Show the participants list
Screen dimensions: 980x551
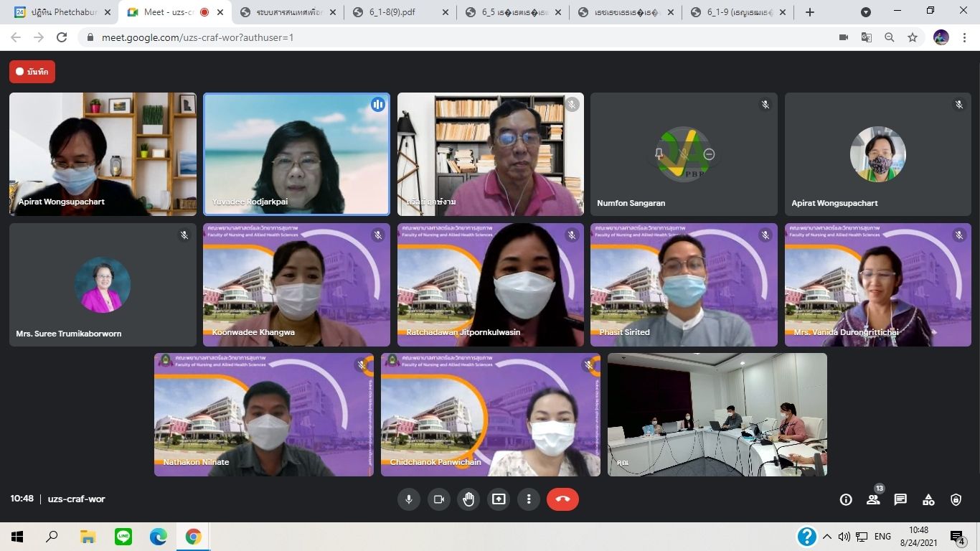(873, 499)
